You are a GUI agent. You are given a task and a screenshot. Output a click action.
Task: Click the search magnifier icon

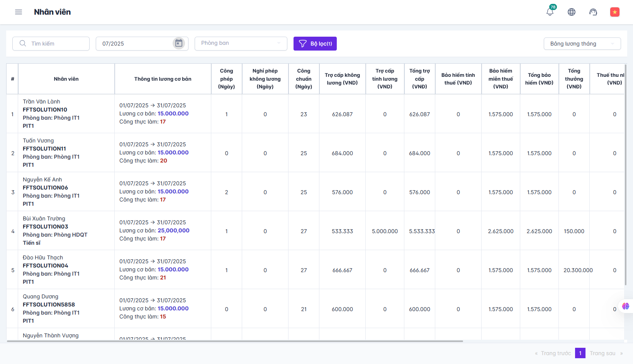(x=23, y=43)
